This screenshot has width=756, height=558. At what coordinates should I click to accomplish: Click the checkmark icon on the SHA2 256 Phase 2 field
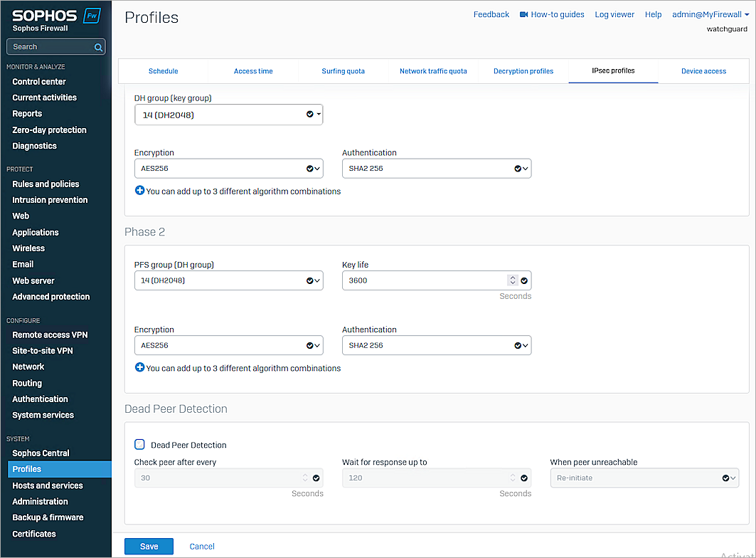coord(518,345)
